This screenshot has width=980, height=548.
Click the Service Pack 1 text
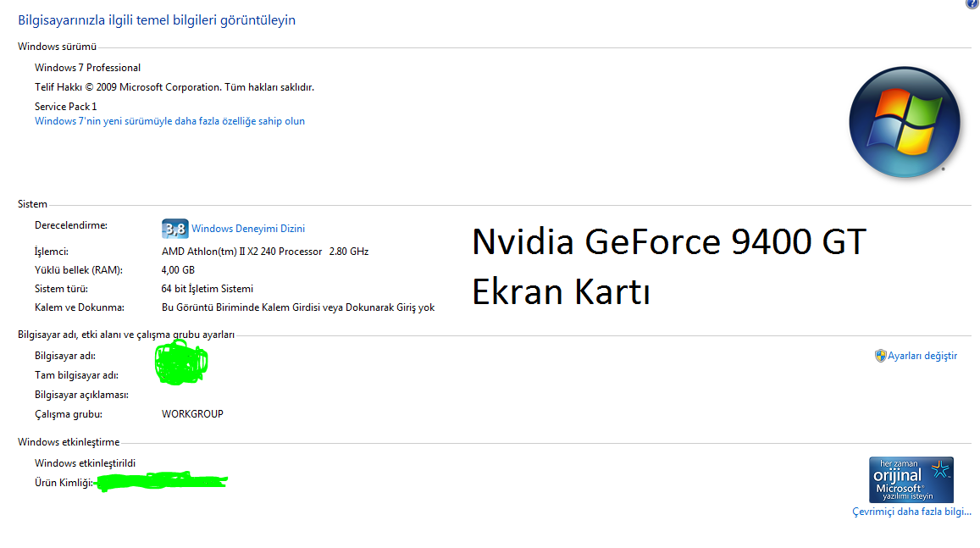tap(65, 107)
